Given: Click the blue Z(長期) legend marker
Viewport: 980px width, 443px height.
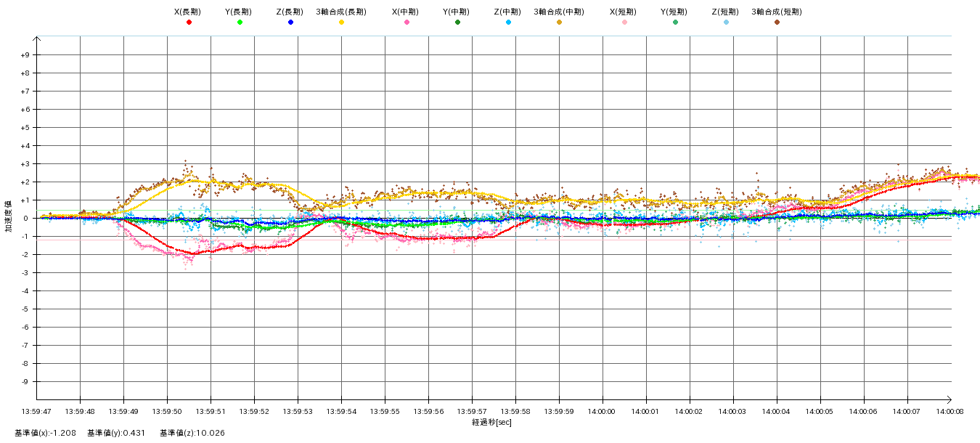Looking at the screenshot, I should [x=290, y=23].
